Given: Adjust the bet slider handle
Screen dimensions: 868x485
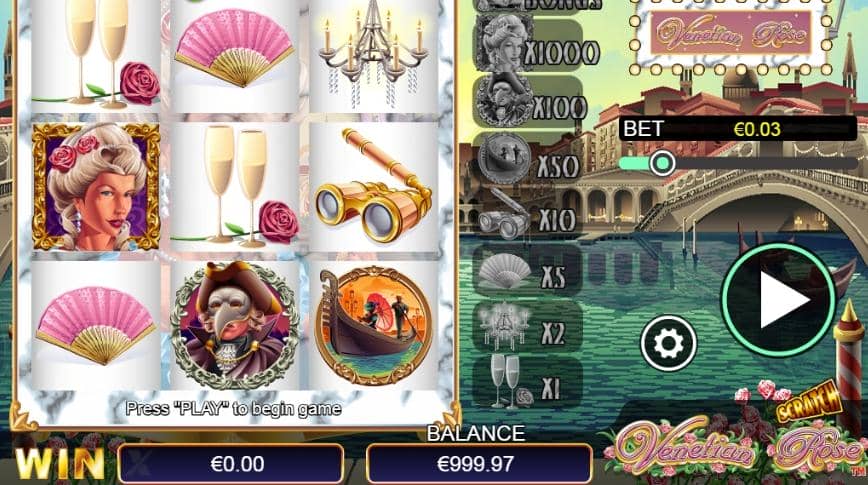Looking at the screenshot, I should coord(662,163).
